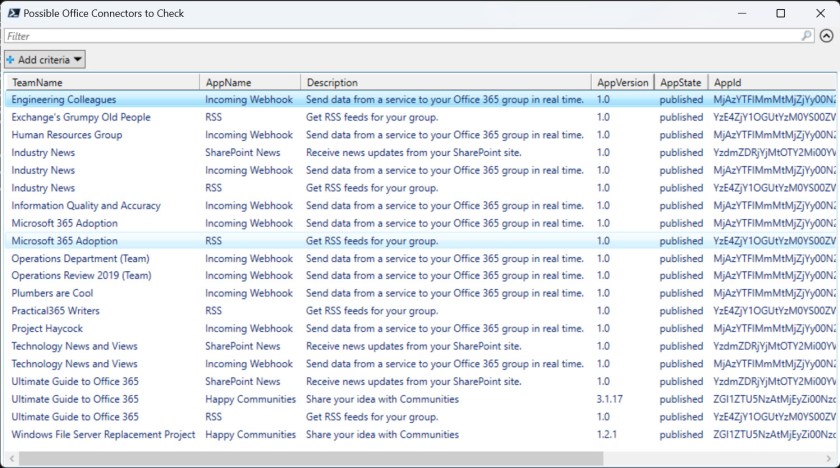Click Happy Communities in Ultimate Guide row
The image size is (840, 468).
[250, 399]
